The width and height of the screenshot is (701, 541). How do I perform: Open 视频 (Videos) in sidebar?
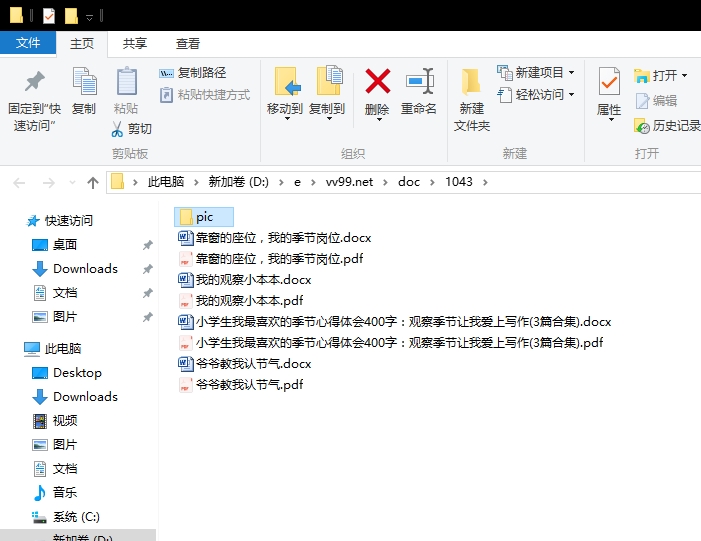point(55,421)
